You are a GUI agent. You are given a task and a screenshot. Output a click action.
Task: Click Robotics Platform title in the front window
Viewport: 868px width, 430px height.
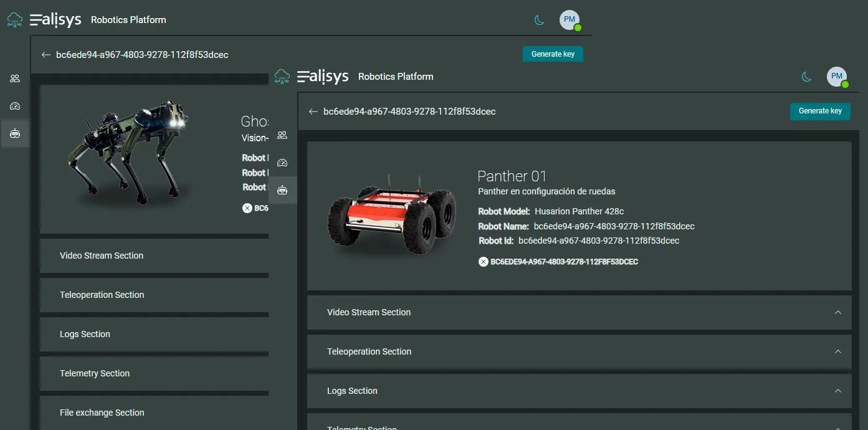(396, 77)
